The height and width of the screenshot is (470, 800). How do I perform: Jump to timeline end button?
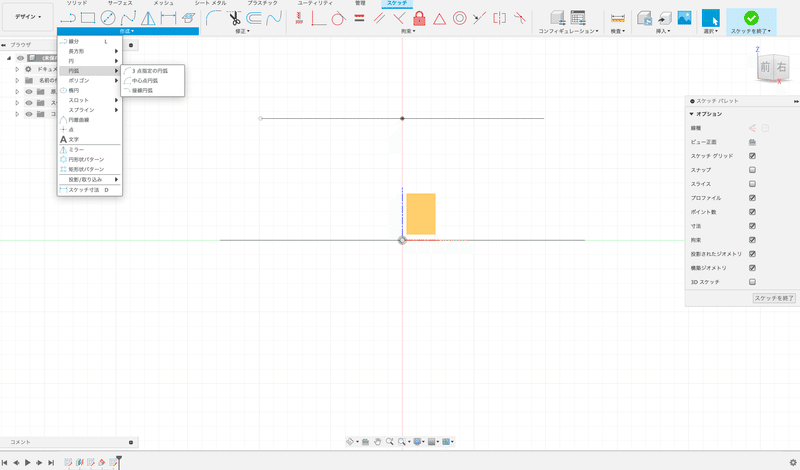51,462
